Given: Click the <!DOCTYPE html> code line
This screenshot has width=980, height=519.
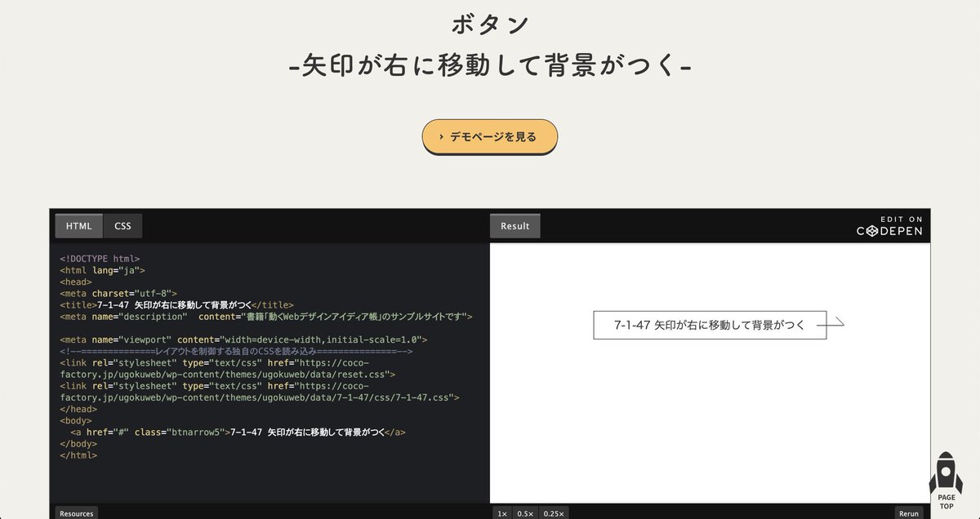Looking at the screenshot, I should [x=100, y=259].
